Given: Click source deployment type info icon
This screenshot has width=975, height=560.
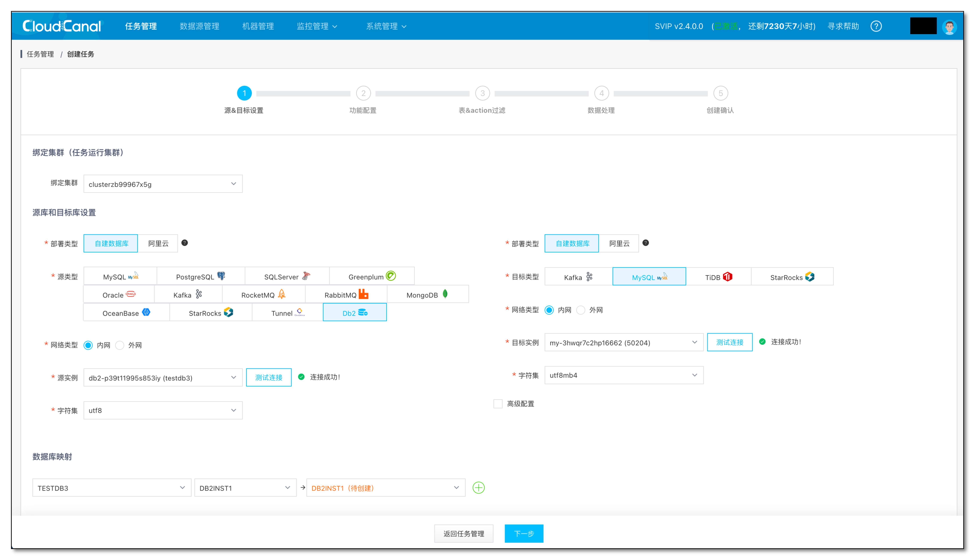Looking at the screenshot, I should [185, 243].
